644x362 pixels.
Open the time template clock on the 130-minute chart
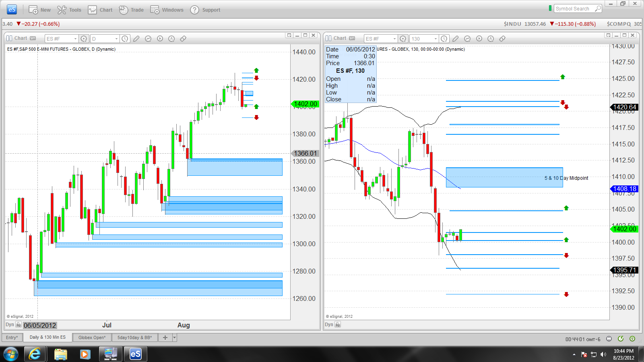444,39
